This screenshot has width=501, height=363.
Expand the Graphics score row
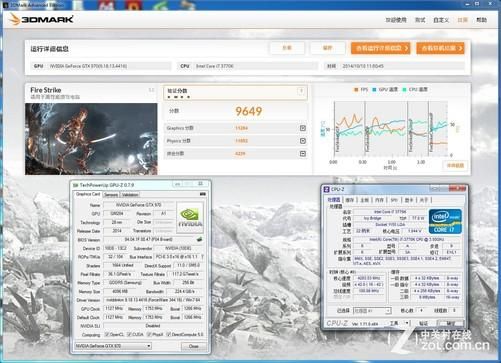click(303, 128)
